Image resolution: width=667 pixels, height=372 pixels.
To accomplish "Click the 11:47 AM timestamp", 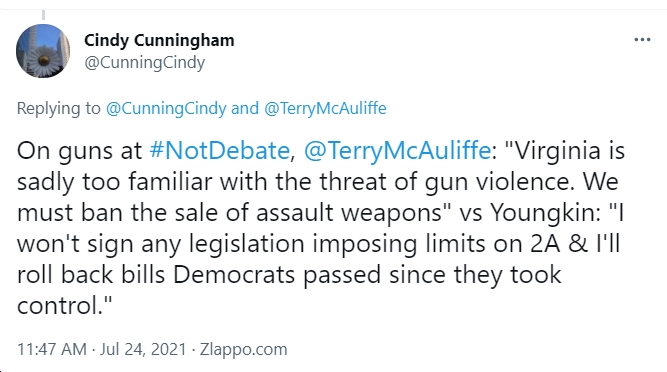I will [52, 349].
